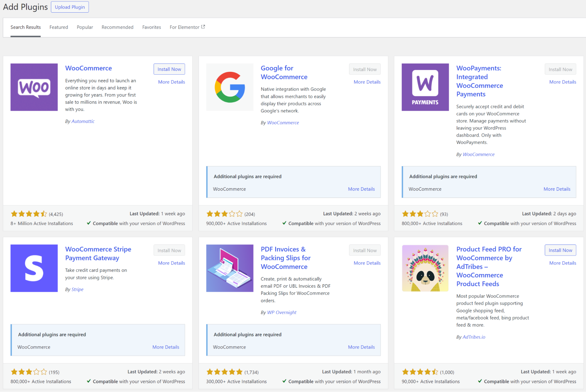This screenshot has height=392, width=586.
Task: Open More Details in WooPayments required plugins box
Action: coord(557,189)
